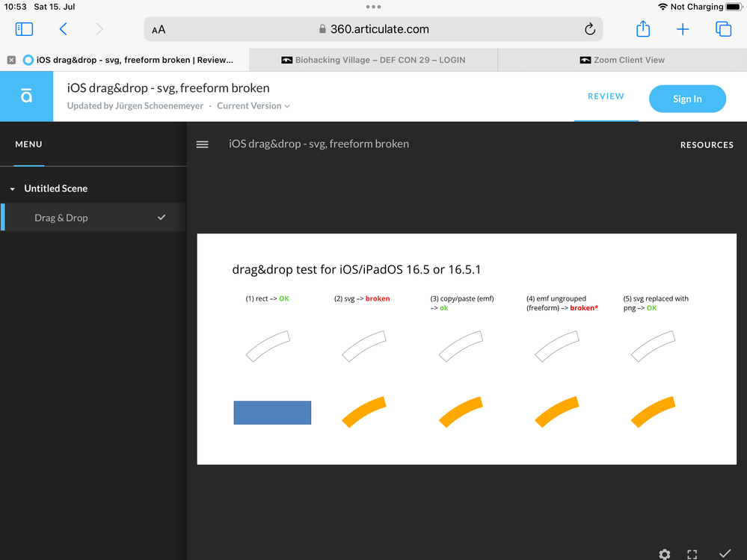
Task: Enter fullscreen with the expand icon
Action: tap(692, 554)
